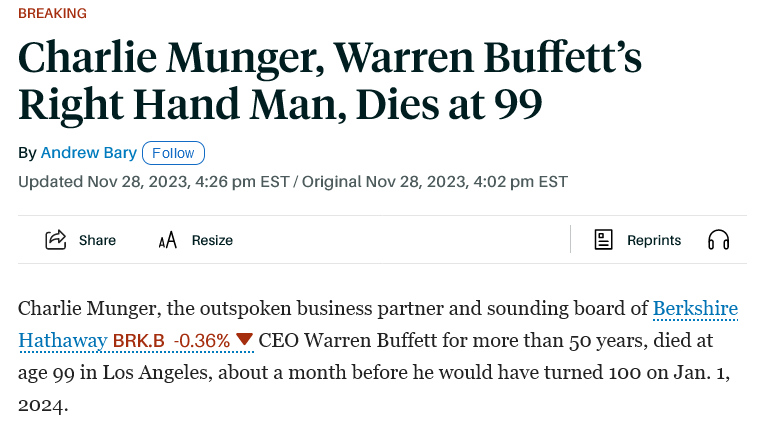Click the Resize AA letters icon
Image resolution: width=757 pixels, height=430 pixels.
[x=168, y=240]
